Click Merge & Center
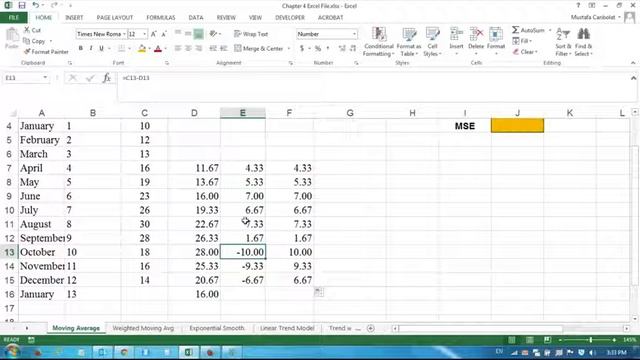Image resolution: width=640 pixels, height=360 pixels. 259,48
